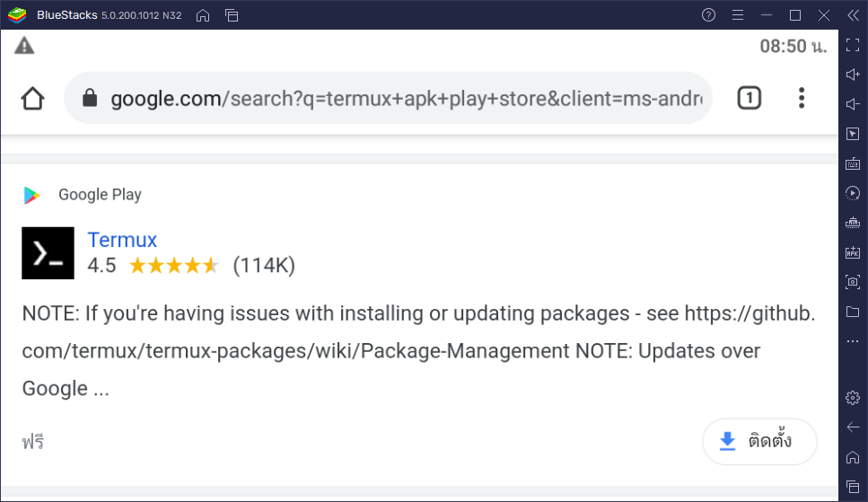
Task: Tap the warning triangle notification icon
Action: (24, 46)
